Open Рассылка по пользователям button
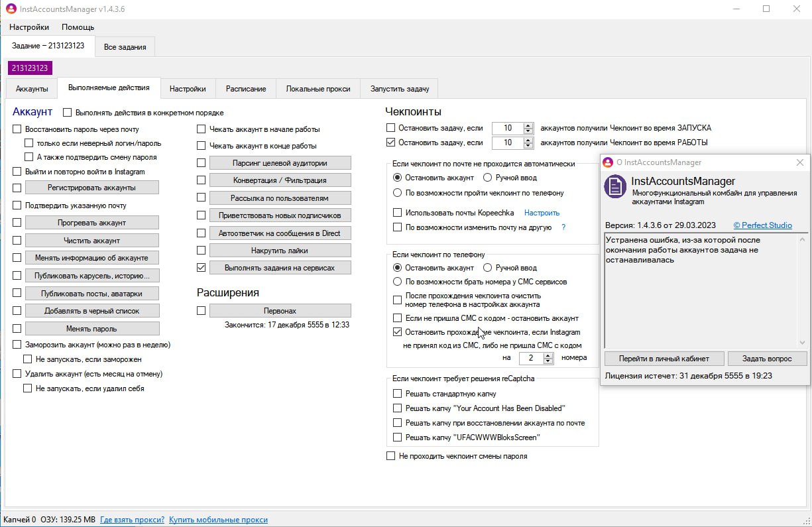The width and height of the screenshot is (812, 527). pyautogui.click(x=280, y=198)
